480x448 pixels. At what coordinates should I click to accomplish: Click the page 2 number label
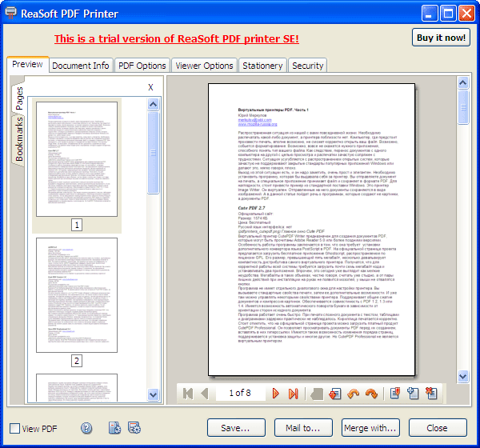coord(77,361)
